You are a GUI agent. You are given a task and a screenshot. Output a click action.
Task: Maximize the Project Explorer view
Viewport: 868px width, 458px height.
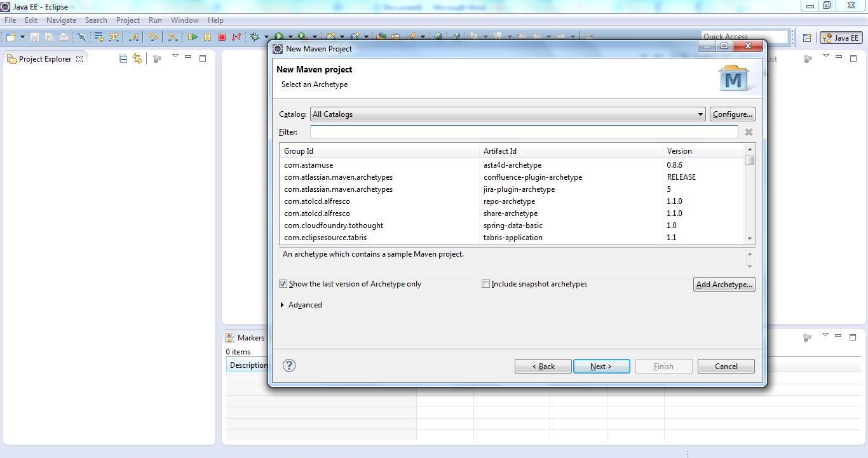coord(203,58)
